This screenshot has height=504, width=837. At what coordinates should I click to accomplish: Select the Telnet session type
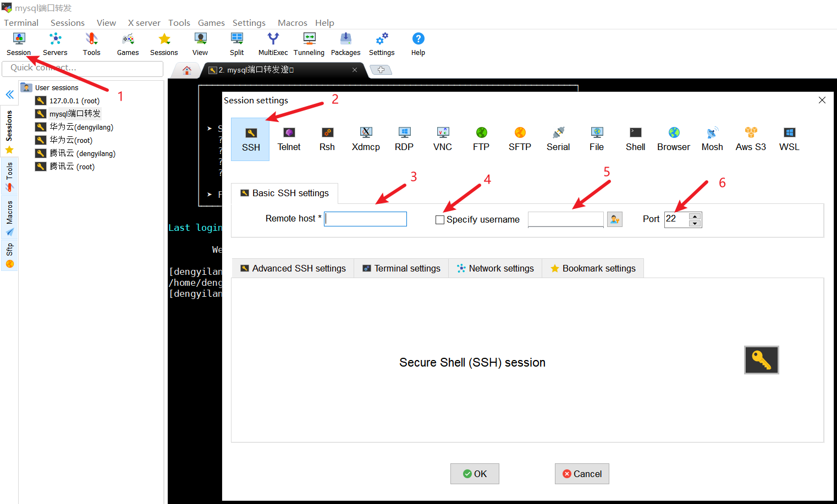click(289, 139)
